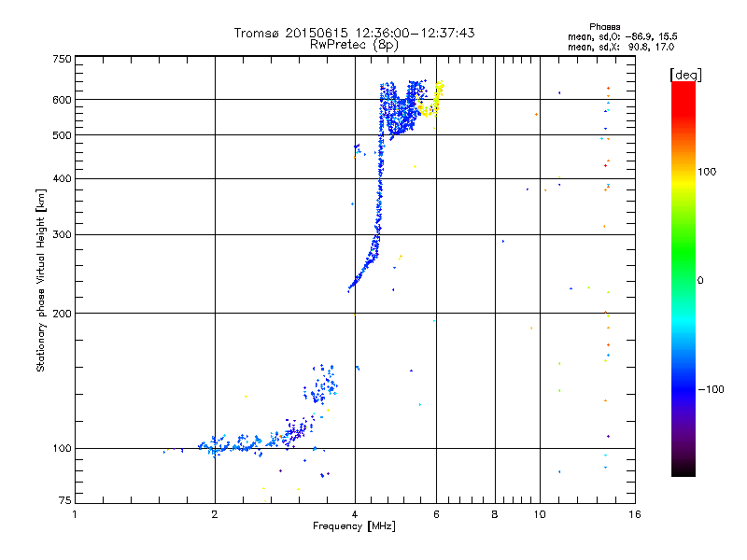Select the 'mean, sd,O: -86.9, 15.5' line
Screen dimensions: 747x560
622,36
